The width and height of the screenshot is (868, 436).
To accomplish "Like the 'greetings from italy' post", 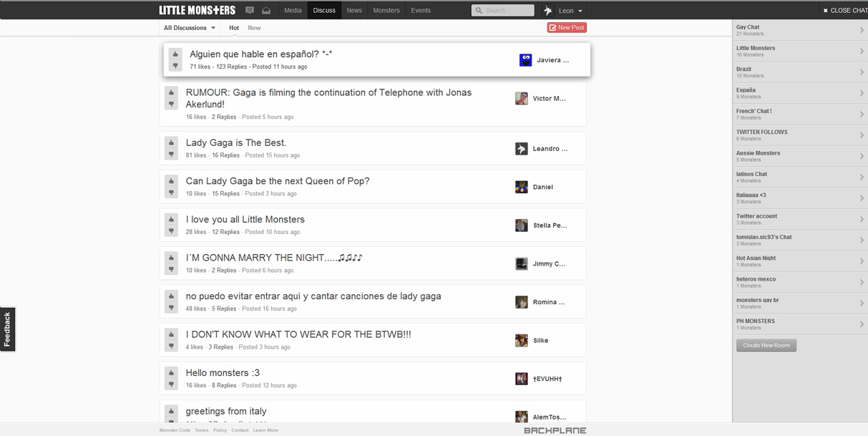I will [x=171, y=412].
